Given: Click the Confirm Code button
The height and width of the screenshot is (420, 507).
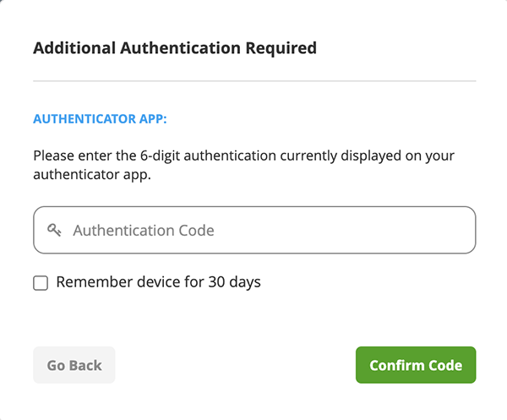Looking at the screenshot, I should 416,365.
